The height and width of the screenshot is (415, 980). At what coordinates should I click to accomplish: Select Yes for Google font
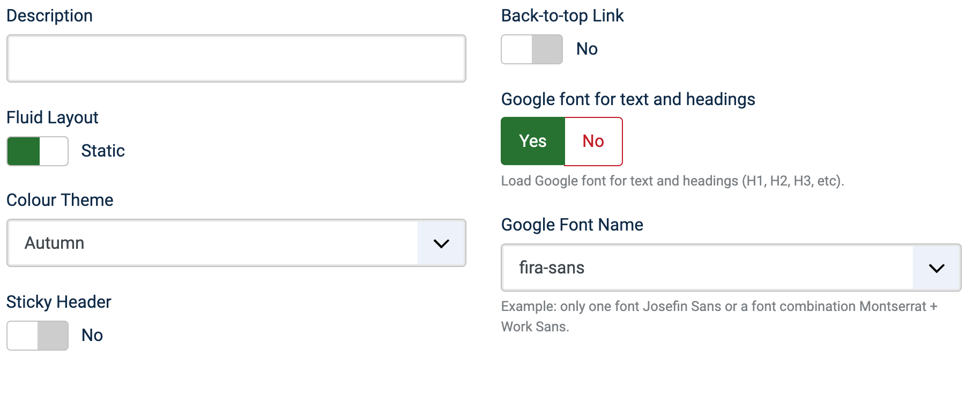533,142
